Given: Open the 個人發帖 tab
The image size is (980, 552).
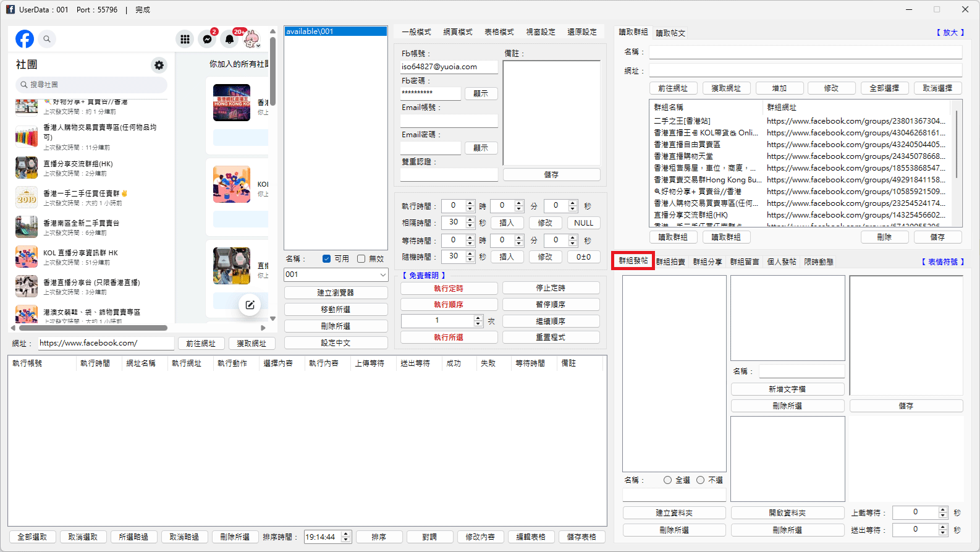Looking at the screenshot, I should tap(782, 262).
